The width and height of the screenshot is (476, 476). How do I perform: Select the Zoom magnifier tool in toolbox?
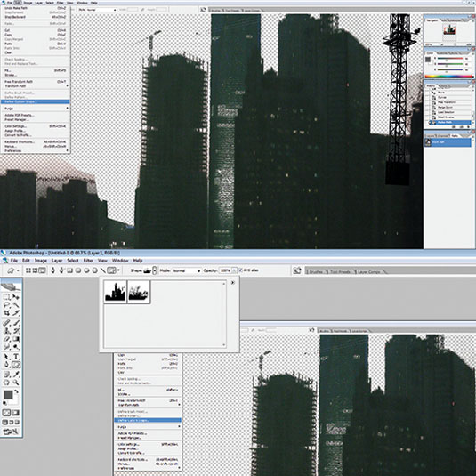tap(16, 383)
